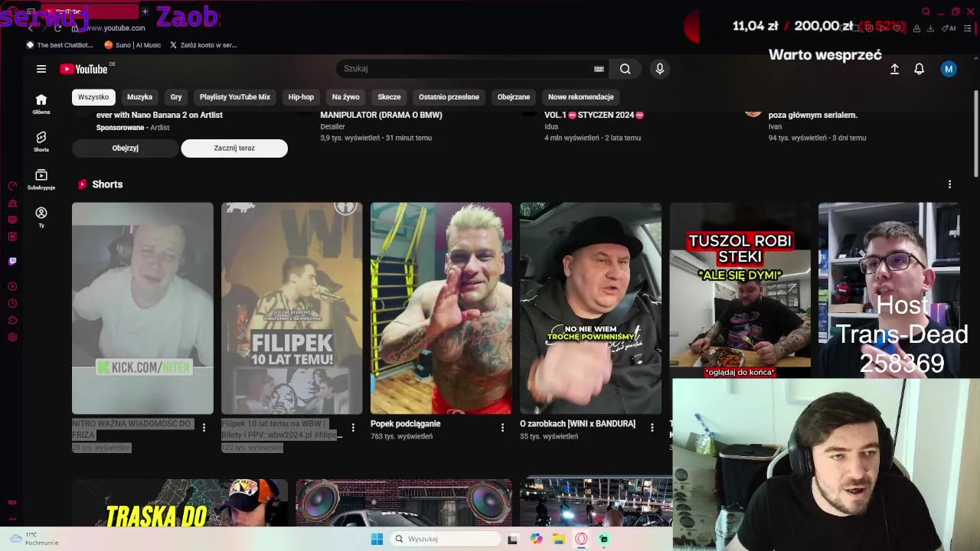
Task: Open Suno AI Music bookmark
Action: (x=132, y=45)
